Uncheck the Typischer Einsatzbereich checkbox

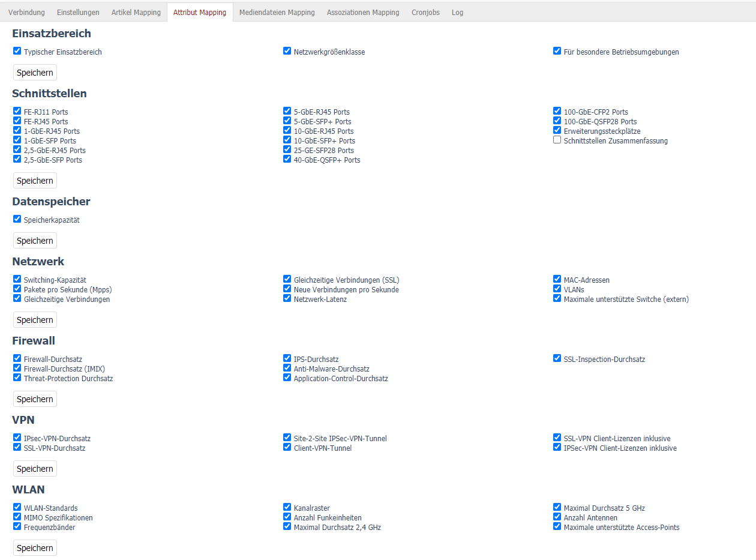click(17, 51)
